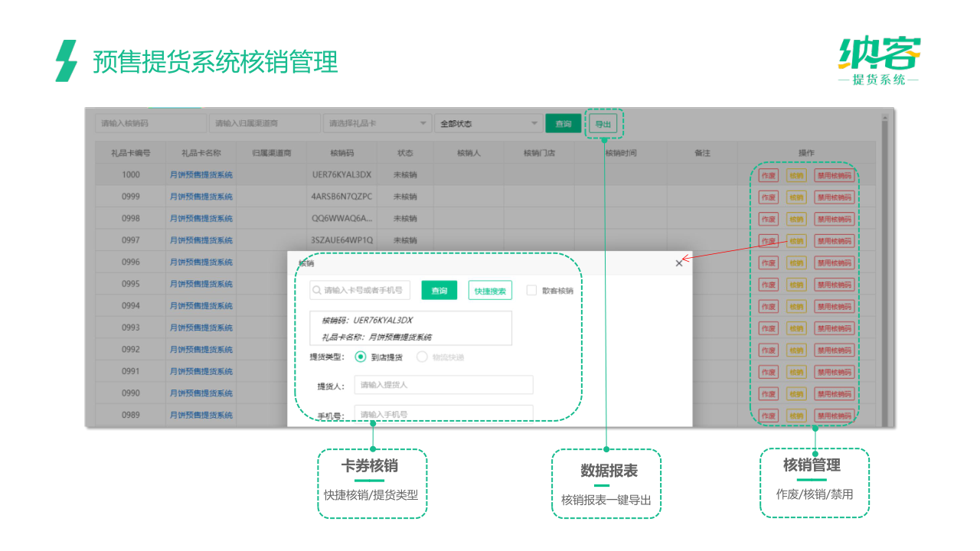Select the 到店提货 radio option
The width and height of the screenshot is (980, 551).
click(361, 357)
